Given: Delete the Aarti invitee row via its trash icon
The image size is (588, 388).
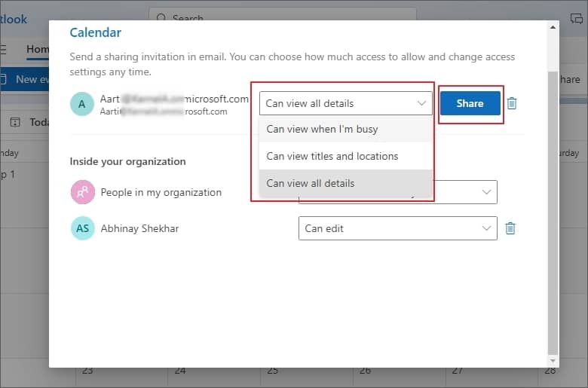Looking at the screenshot, I should pyautogui.click(x=512, y=103).
